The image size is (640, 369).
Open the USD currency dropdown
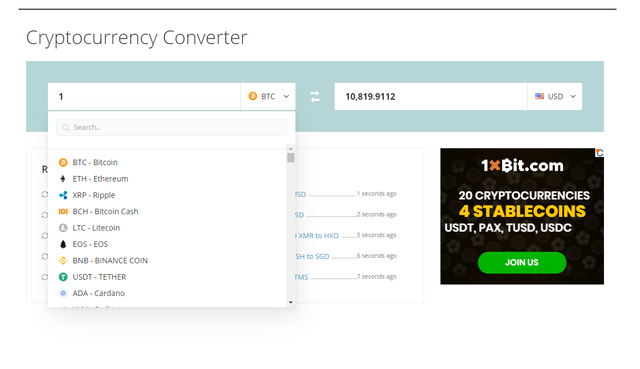(x=555, y=96)
